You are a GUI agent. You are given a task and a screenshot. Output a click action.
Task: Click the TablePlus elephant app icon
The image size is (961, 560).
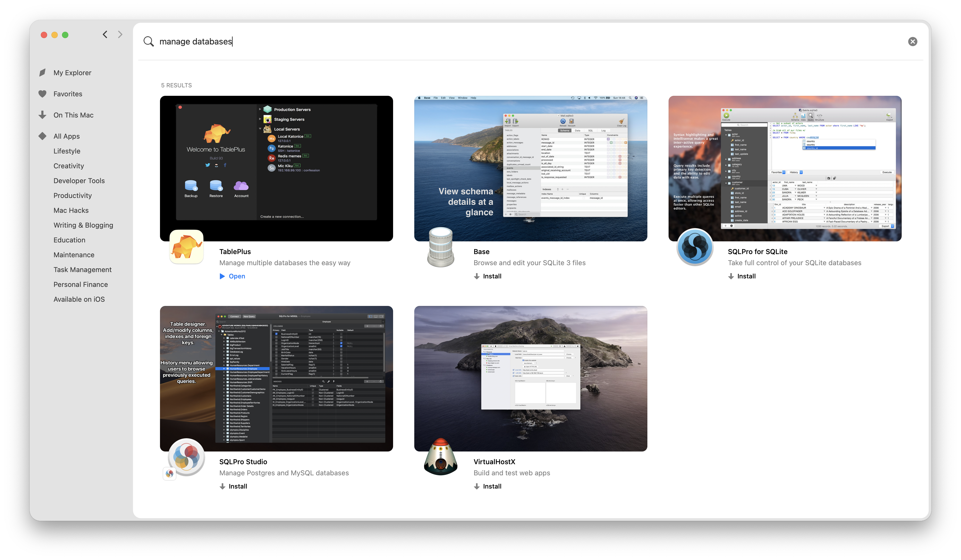tap(186, 246)
